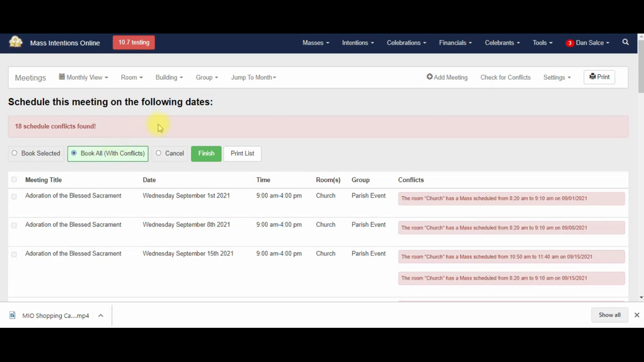
Task: Expand the Monthly View dropdown
Action: tap(84, 77)
